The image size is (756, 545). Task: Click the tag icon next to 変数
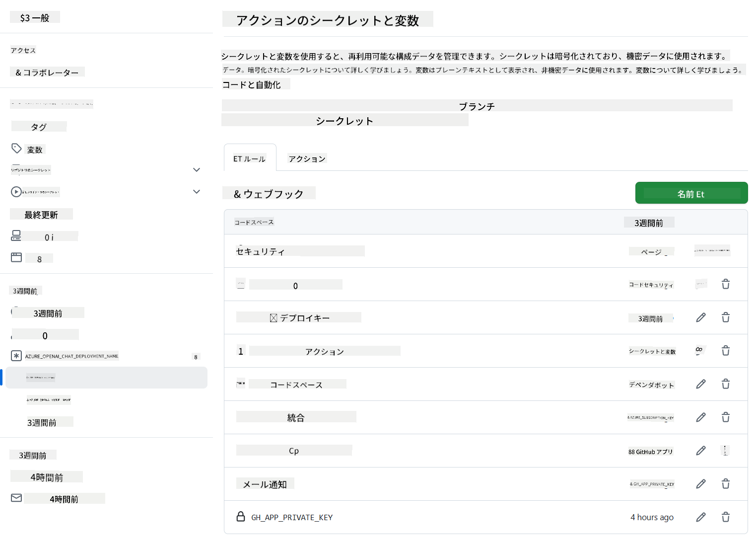pos(16,149)
